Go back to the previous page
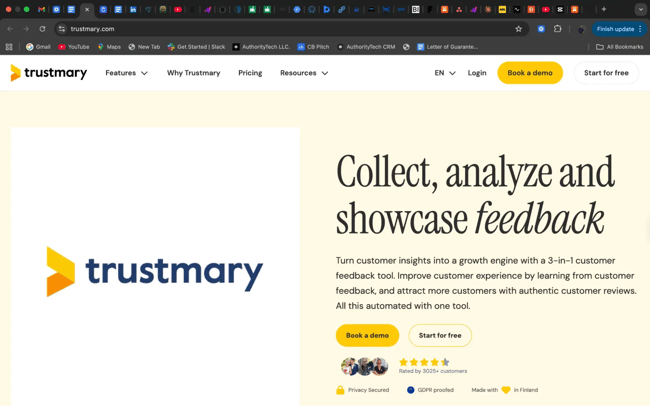The width and height of the screenshot is (650, 406). point(10,29)
